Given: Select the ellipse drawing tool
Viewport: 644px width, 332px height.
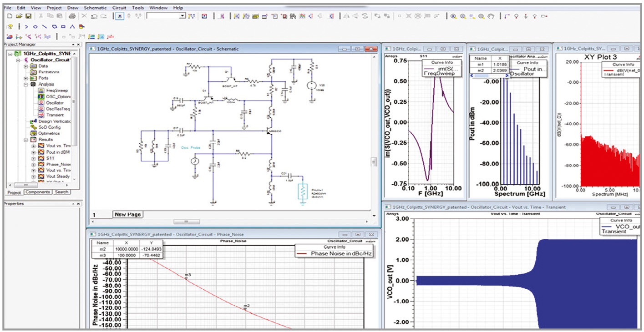Looking at the screenshot, I should click(x=35, y=27).
